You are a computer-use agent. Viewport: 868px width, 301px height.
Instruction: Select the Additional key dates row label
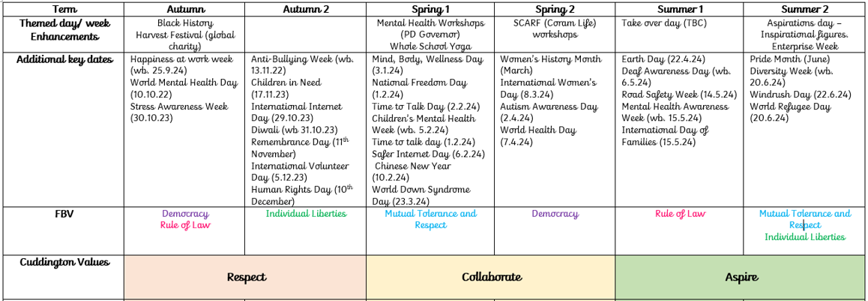(x=64, y=60)
